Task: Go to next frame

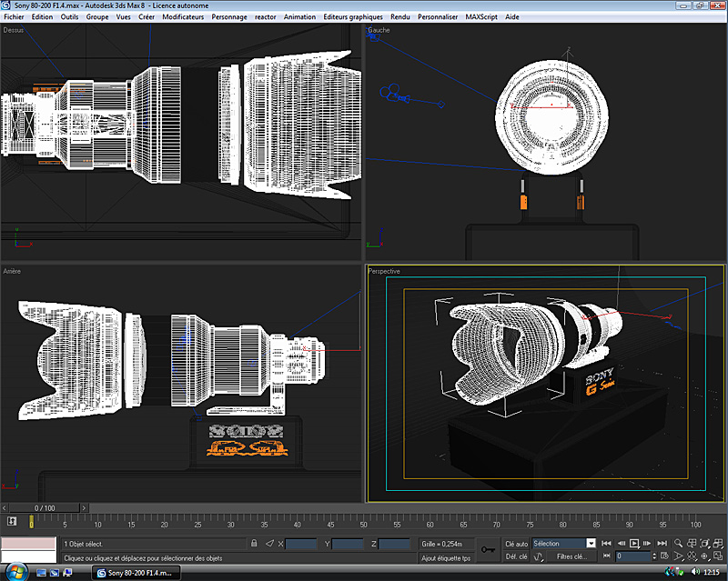Action: tap(647, 543)
